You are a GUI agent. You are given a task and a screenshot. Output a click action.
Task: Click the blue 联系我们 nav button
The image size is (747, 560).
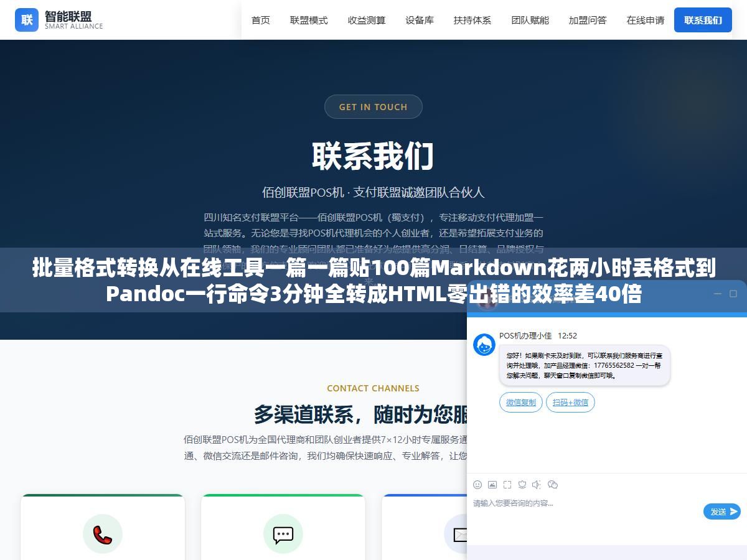click(x=703, y=20)
